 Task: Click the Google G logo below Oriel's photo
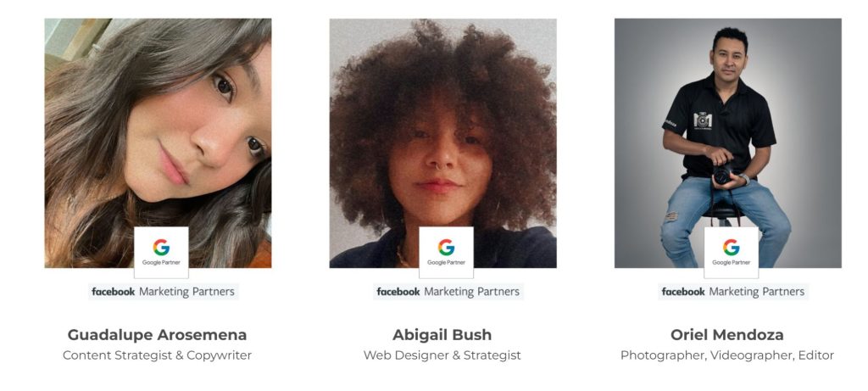coord(732,247)
